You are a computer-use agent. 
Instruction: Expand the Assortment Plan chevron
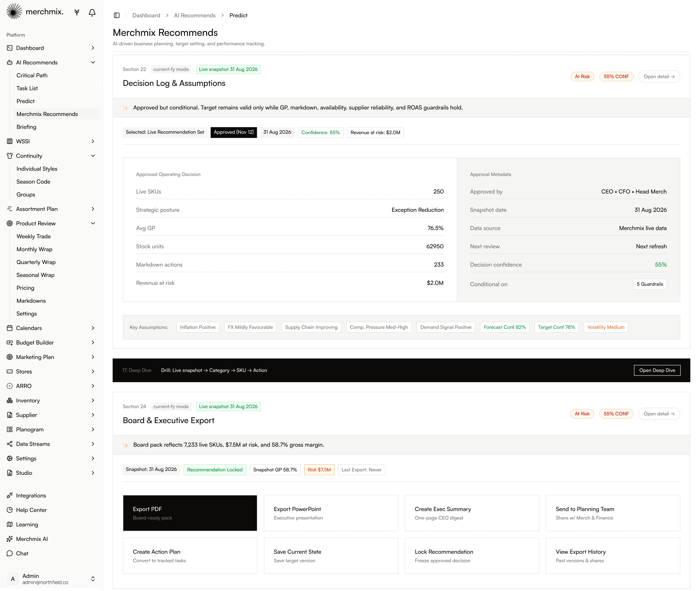pos(93,209)
